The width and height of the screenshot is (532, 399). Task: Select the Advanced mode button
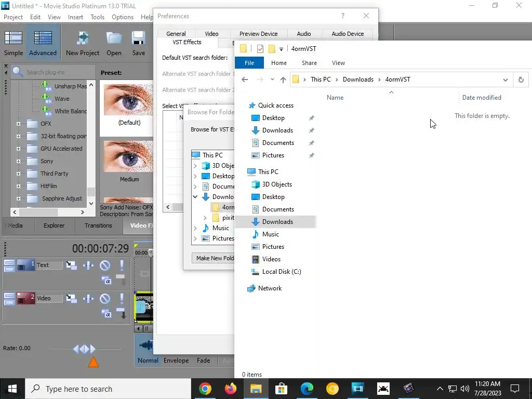(43, 43)
